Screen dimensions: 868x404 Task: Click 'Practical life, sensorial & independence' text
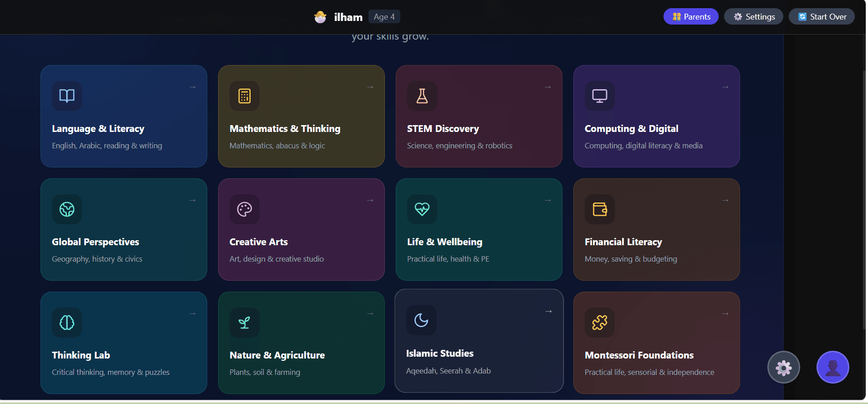point(649,372)
